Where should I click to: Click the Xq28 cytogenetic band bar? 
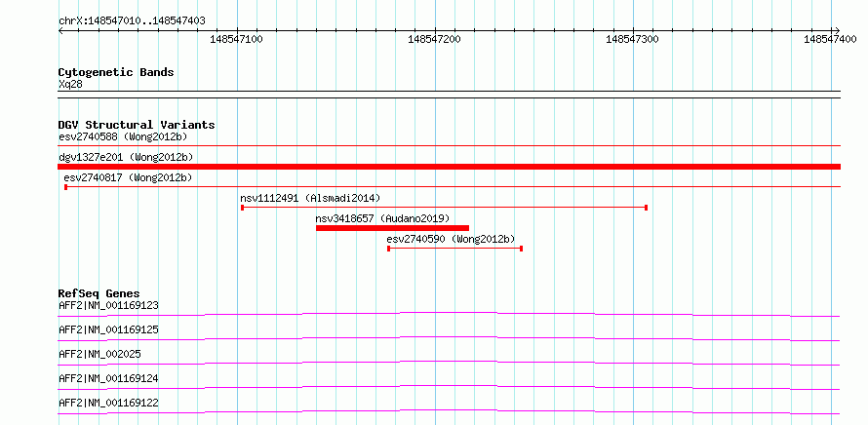[x=449, y=95]
